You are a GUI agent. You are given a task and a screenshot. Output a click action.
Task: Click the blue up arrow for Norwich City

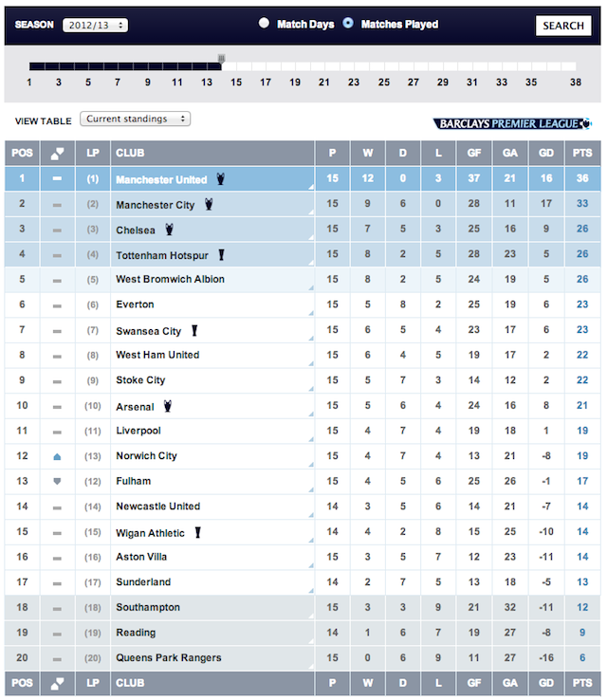point(57,456)
